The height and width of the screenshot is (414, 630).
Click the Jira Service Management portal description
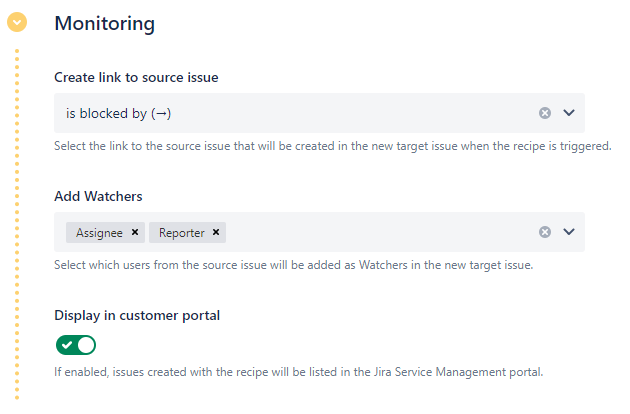point(298,372)
